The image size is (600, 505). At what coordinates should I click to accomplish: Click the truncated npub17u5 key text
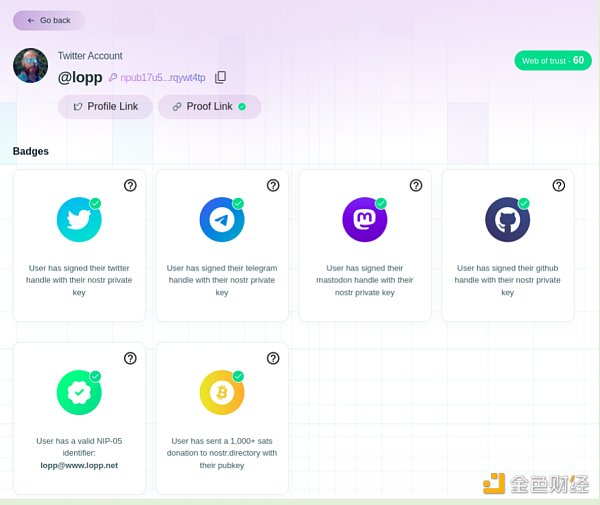[162, 77]
